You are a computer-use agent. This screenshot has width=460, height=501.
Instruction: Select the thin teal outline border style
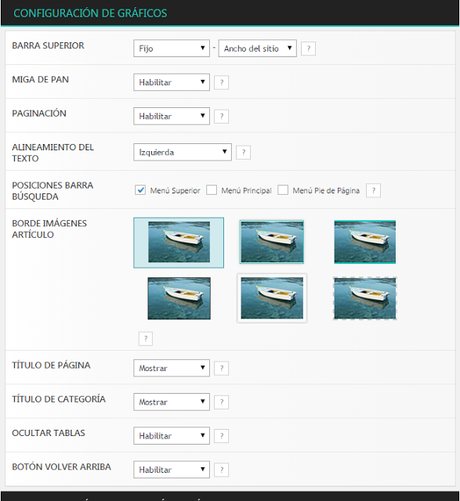(272, 242)
